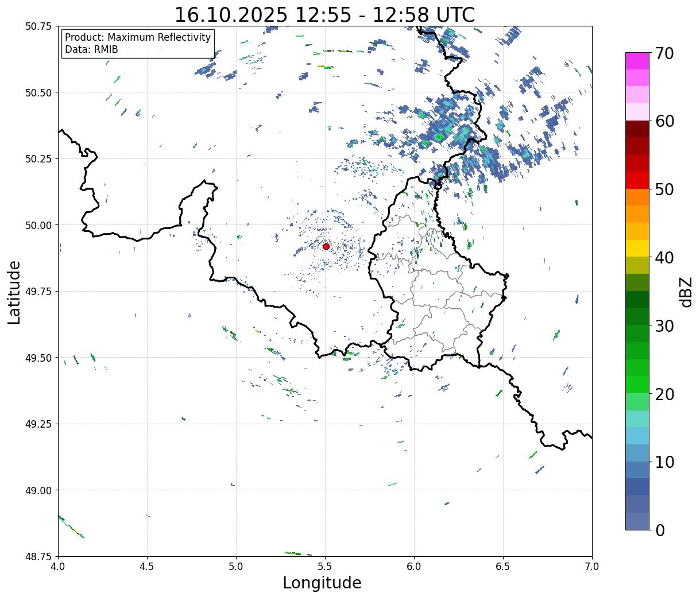The height and width of the screenshot is (597, 700).
Task: Click the Data: RMIB label
Action: pyautogui.click(x=91, y=50)
